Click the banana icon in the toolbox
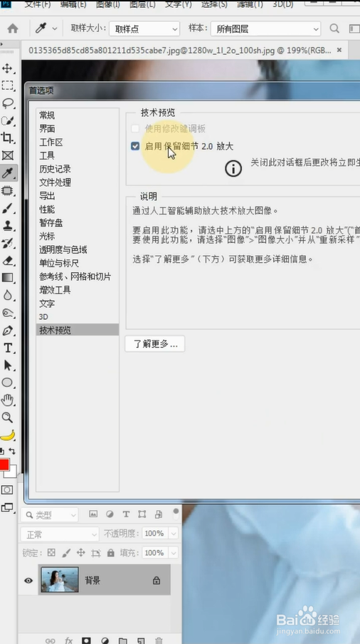 tap(7, 435)
